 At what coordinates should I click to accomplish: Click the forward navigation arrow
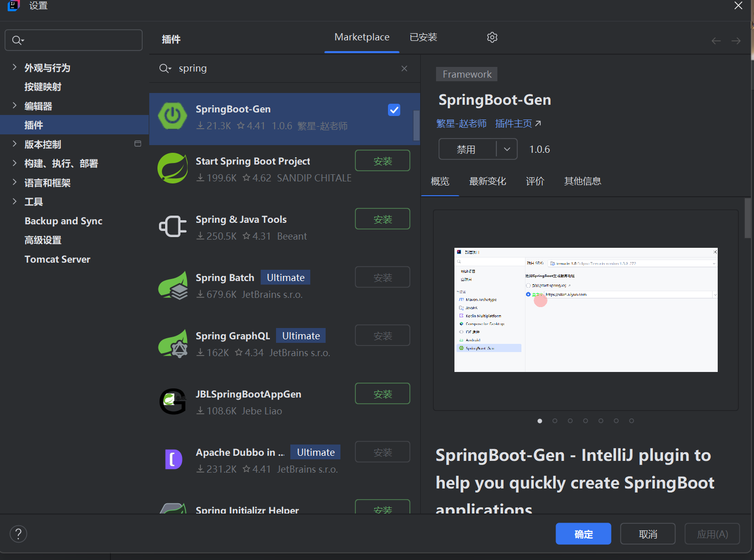(x=736, y=41)
